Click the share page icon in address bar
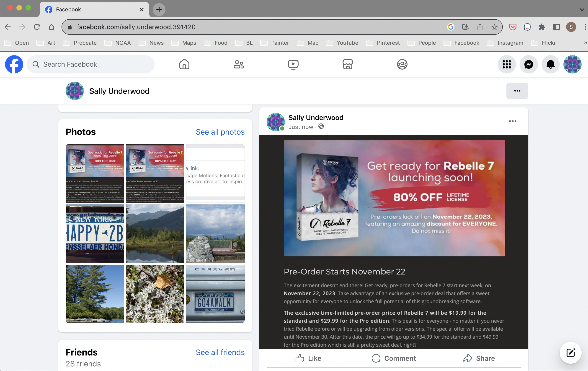 click(x=480, y=27)
